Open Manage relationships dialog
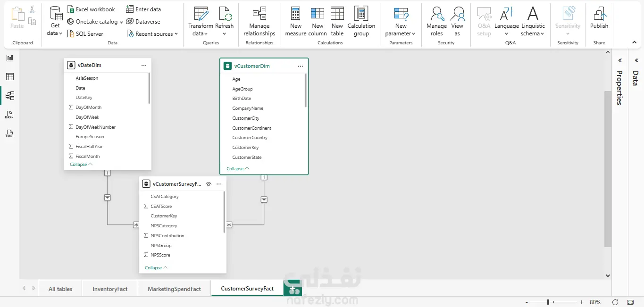644x307 pixels. (259, 22)
